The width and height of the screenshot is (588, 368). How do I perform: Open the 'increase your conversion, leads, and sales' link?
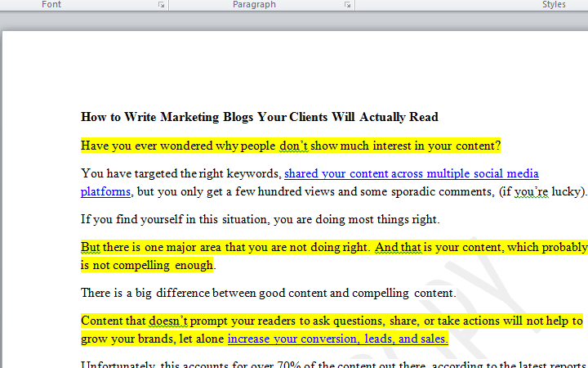tap(338, 339)
